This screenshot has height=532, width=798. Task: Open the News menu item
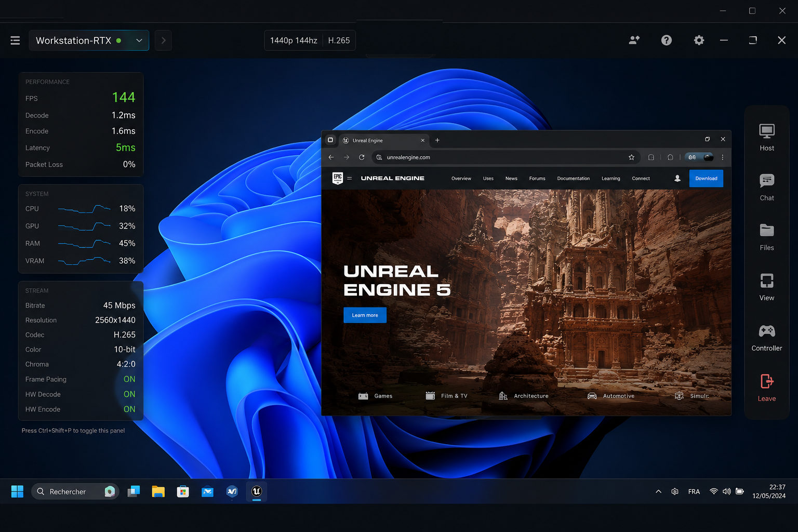click(x=511, y=178)
